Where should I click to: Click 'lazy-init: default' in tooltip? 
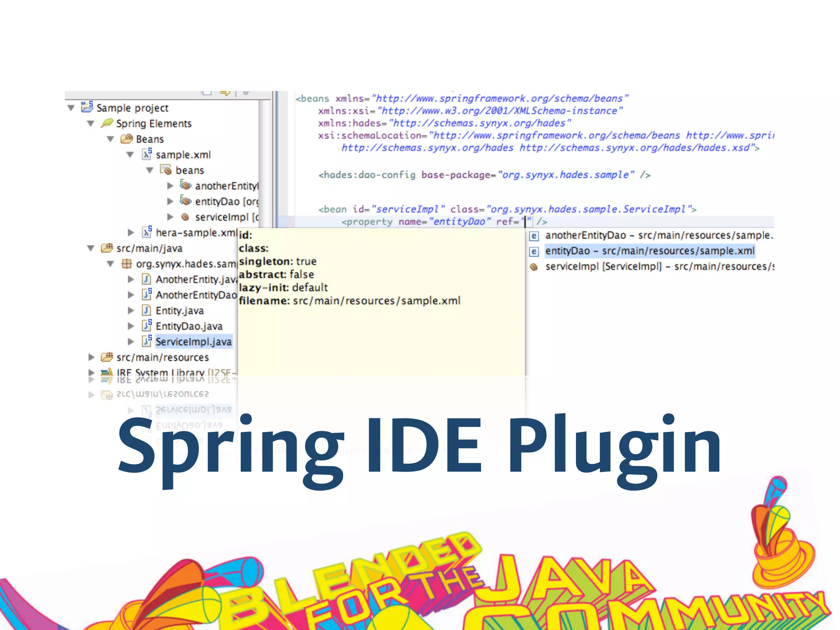[283, 288]
